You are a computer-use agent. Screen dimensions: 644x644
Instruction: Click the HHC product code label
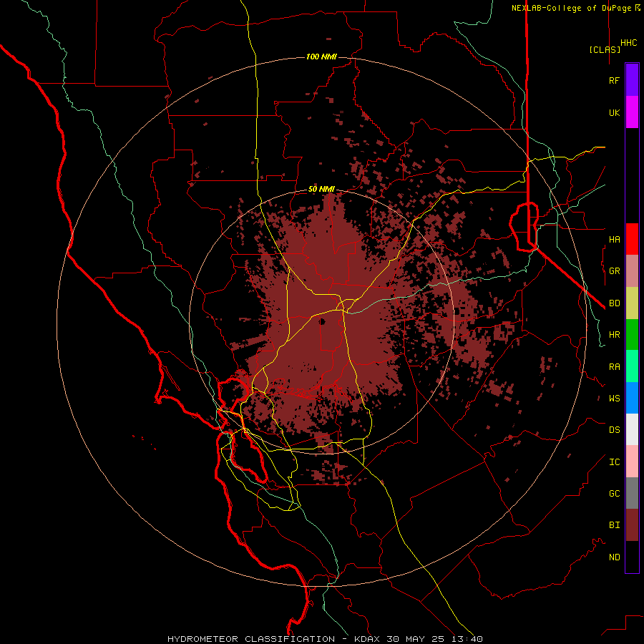(628, 43)
